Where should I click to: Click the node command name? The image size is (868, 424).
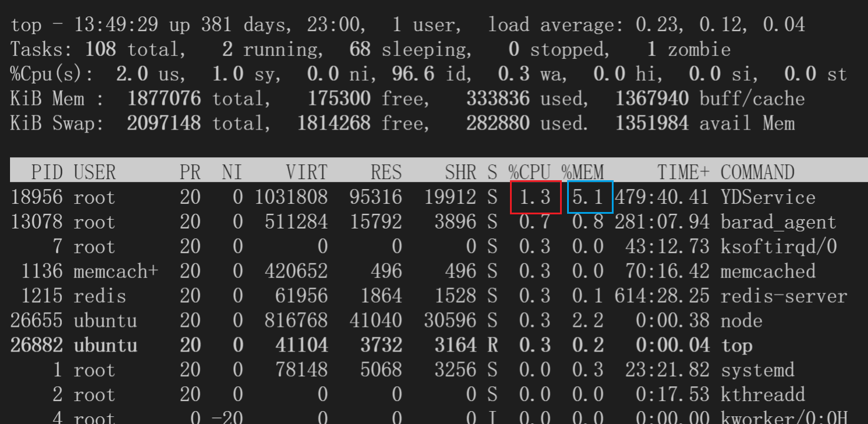pyautogui.click(x=741, y=321)
